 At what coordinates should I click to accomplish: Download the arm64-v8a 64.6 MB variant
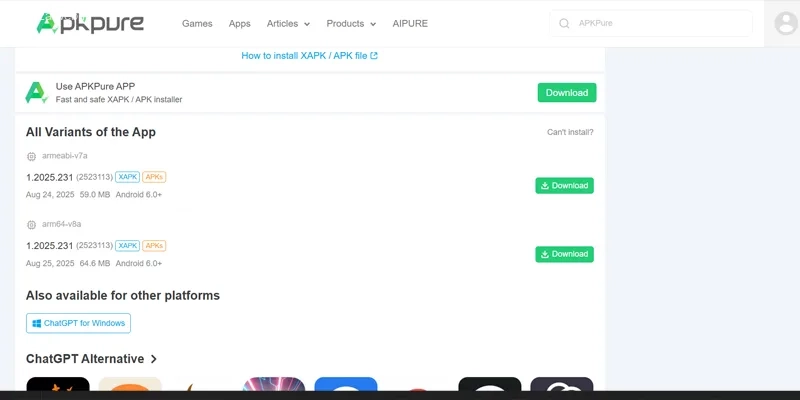pyautogui.click(x=564, y=254)
